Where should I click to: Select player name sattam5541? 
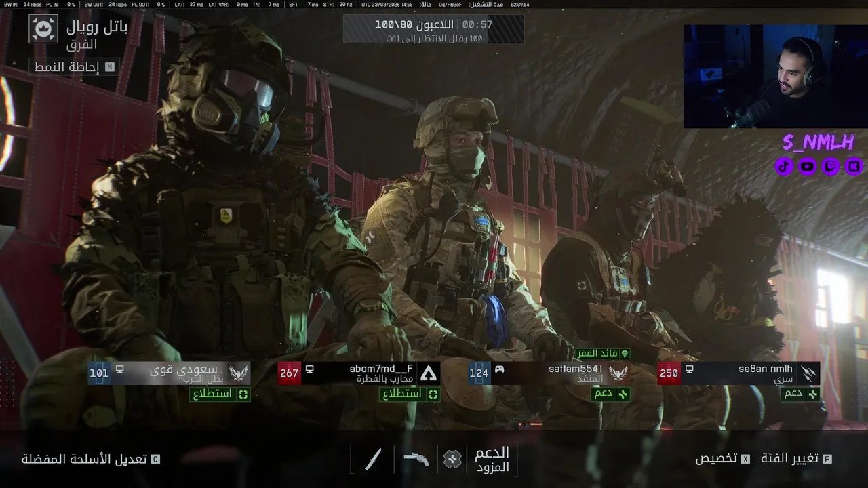[576, 369]
